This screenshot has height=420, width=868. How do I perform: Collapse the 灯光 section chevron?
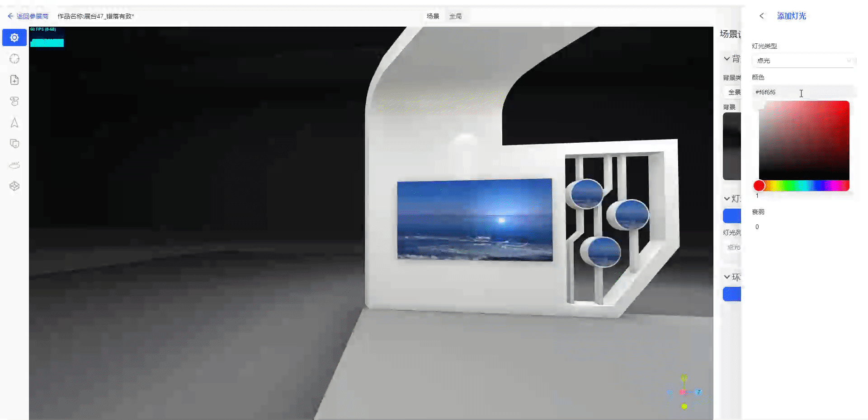coord(726,199)
